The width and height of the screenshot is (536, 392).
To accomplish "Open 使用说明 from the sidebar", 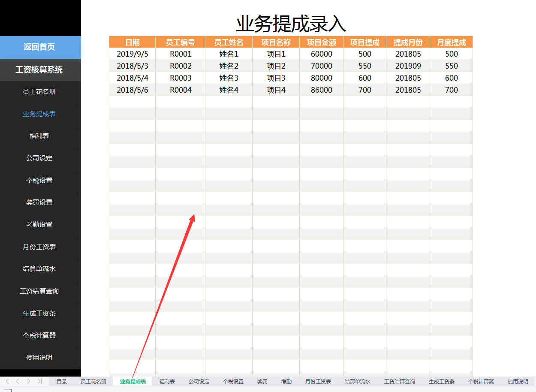I will (40, 357).
